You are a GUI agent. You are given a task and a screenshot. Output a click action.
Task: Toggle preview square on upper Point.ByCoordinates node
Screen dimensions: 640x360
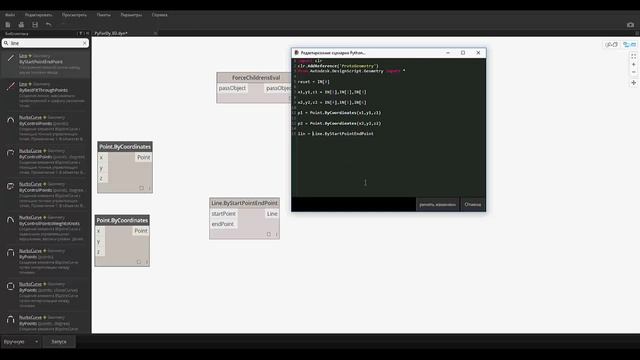pos(142,188)
